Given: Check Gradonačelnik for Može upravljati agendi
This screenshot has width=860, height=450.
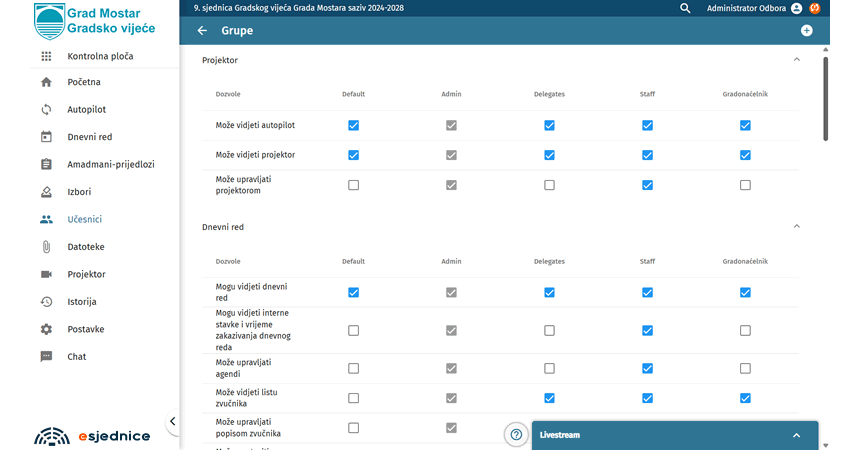Looking at the screenshot, I should [x=745, y=368].
